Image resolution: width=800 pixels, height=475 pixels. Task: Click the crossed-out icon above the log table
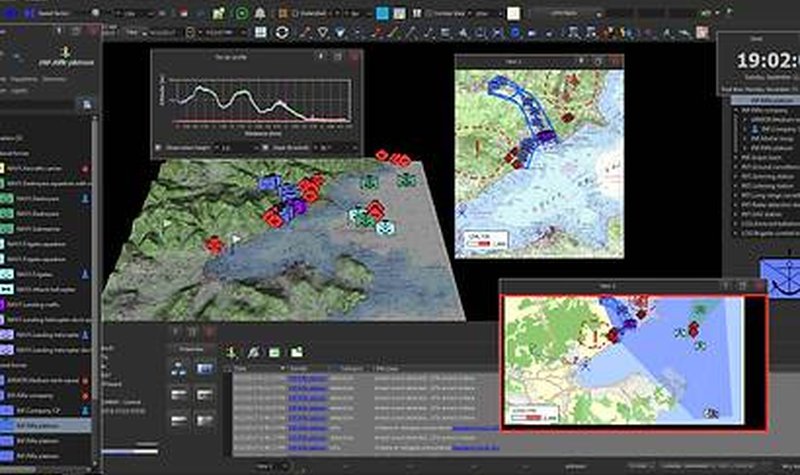254,352
